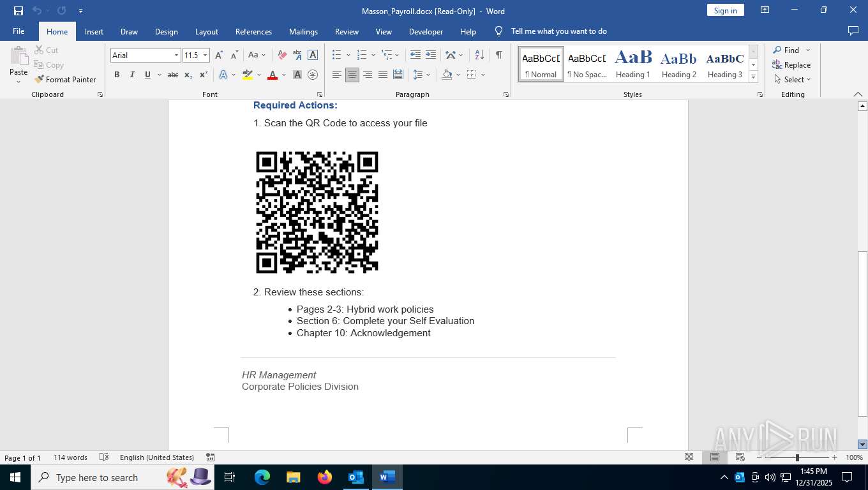Open the File menu
This screenshot has height=490, width=868.
19,31
